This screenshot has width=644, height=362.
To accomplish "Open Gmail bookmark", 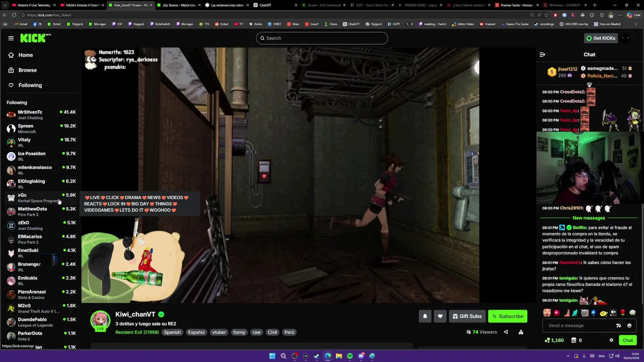I will pos(21,24).
